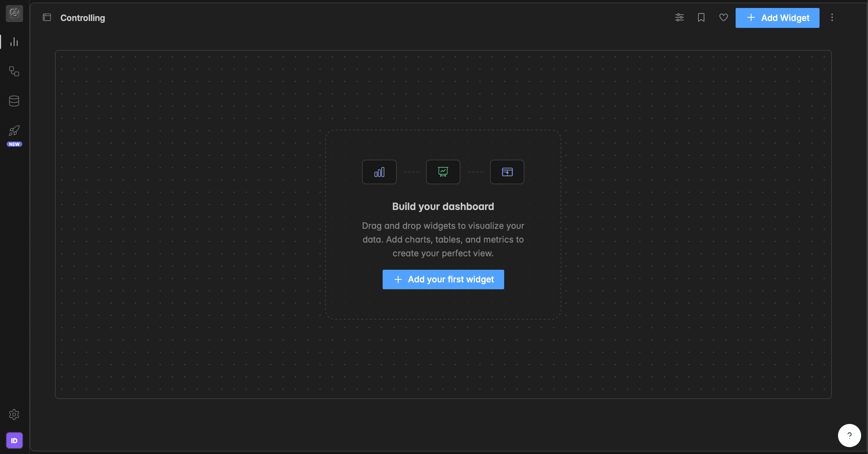Click the NEW badge in sidebar
868x454 pixels.
point(14,144)
